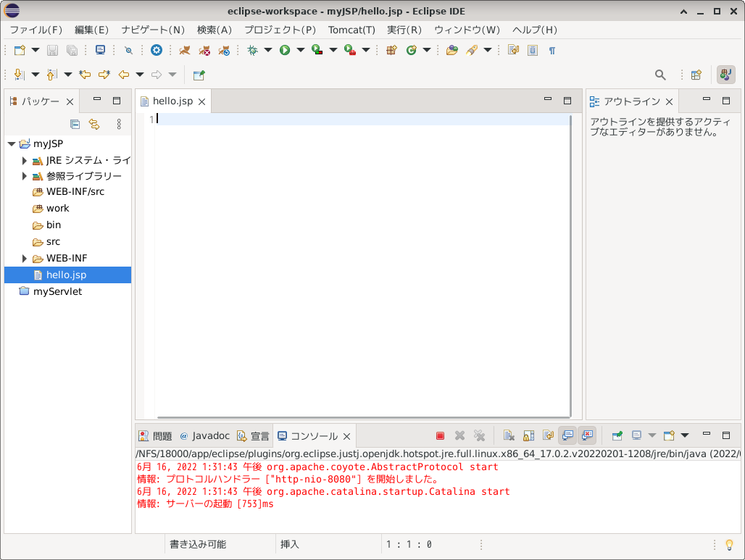Open the Display Selected Console dropdown
Viewport: 745px width, 560px height.
(x=652, y=435)
